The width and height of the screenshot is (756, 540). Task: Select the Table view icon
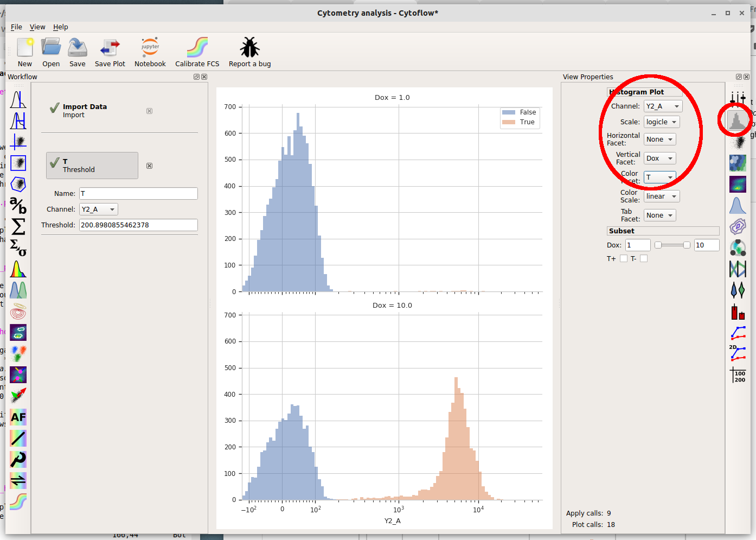[x=738, y=374]
